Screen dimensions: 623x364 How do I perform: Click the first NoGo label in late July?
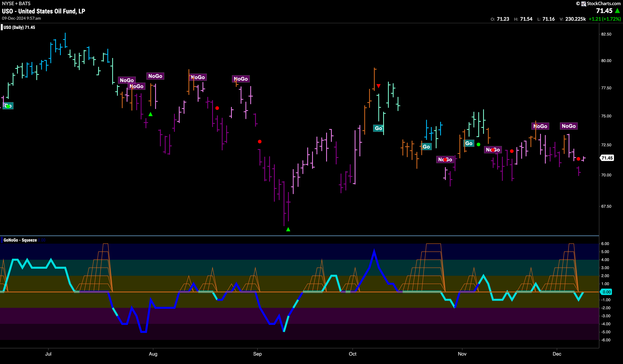tap(127, 80)
